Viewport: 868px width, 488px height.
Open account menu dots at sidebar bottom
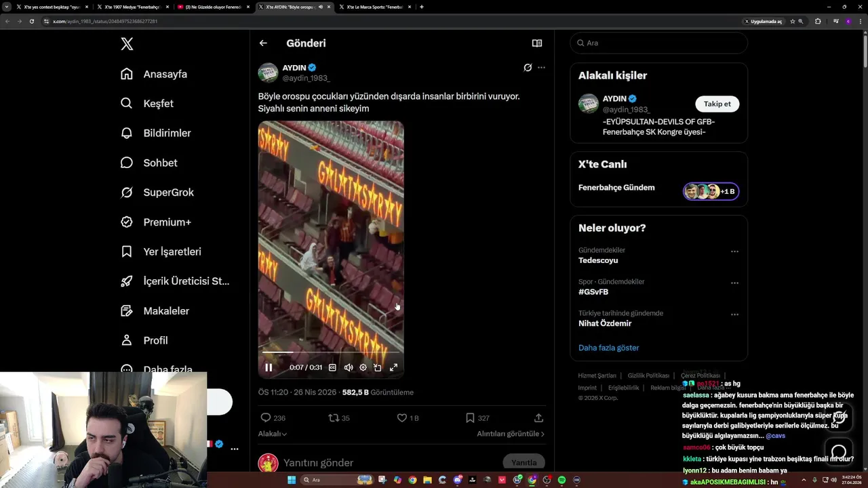point(235,449)
